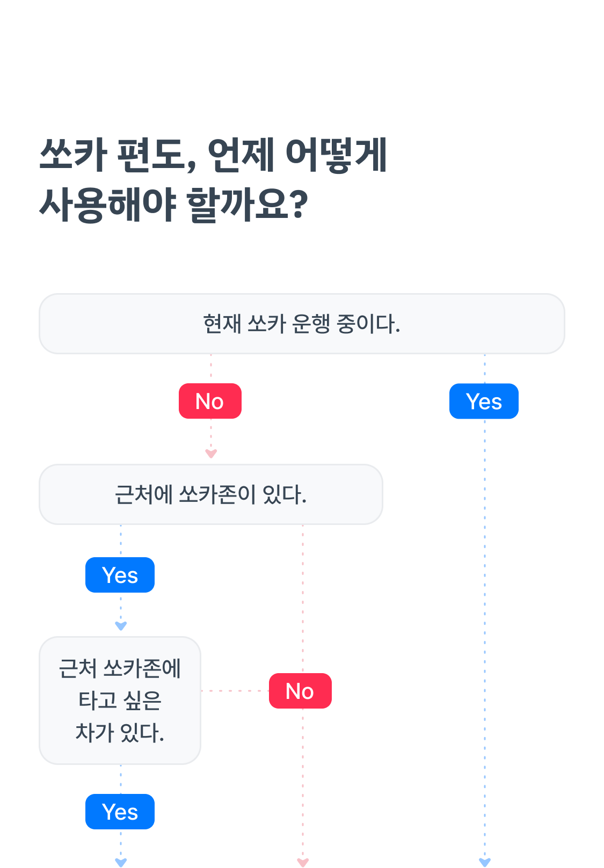
Task: Click the pink arrowhead at the bottom center
Action: (x=303, y=862)
